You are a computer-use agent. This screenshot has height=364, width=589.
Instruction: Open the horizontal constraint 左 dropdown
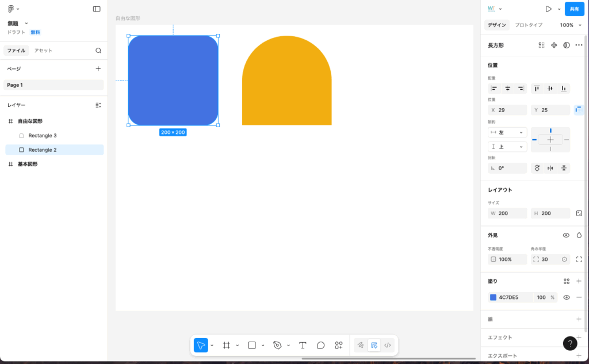tap(507, 132)
